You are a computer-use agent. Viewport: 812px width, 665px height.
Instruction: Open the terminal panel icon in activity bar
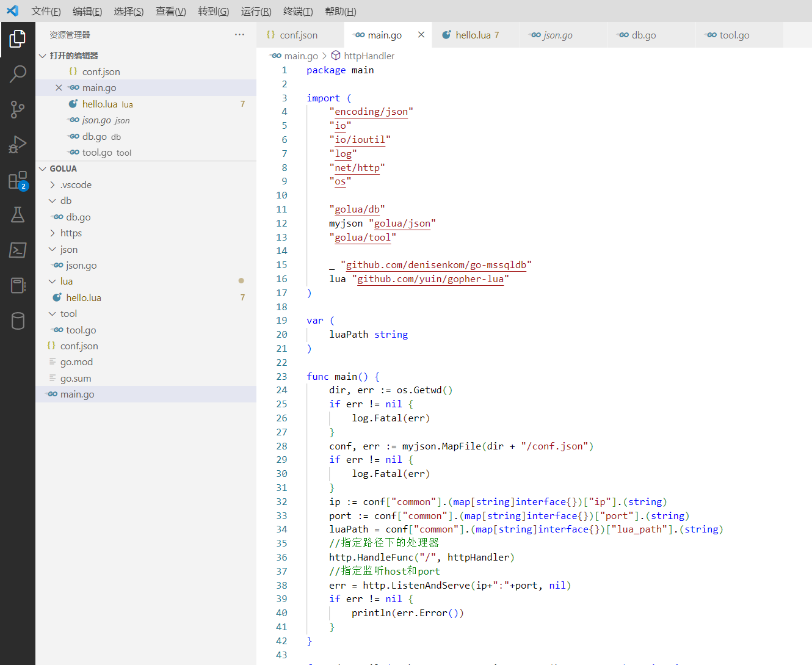tap(18, 250)
